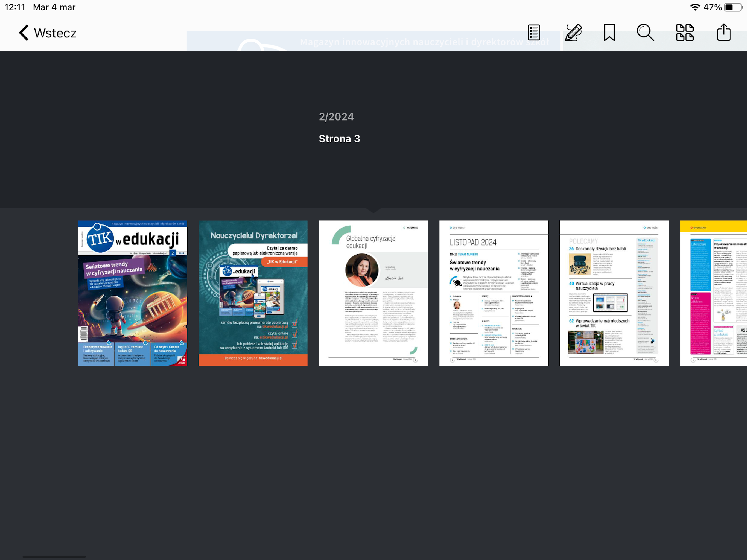Tap the battery indicator in status bar
Viewport: 747px width, 560px height.
pos(734,7)
